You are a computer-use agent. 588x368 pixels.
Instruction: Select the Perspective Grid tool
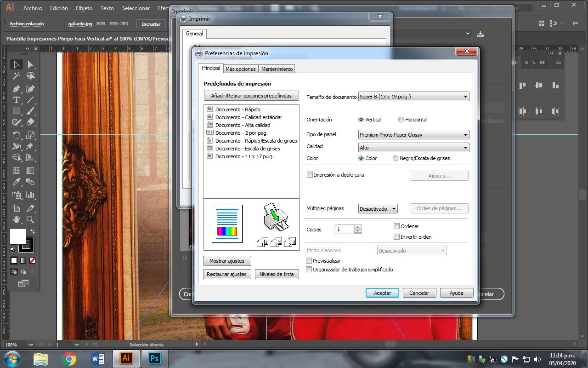31,157
